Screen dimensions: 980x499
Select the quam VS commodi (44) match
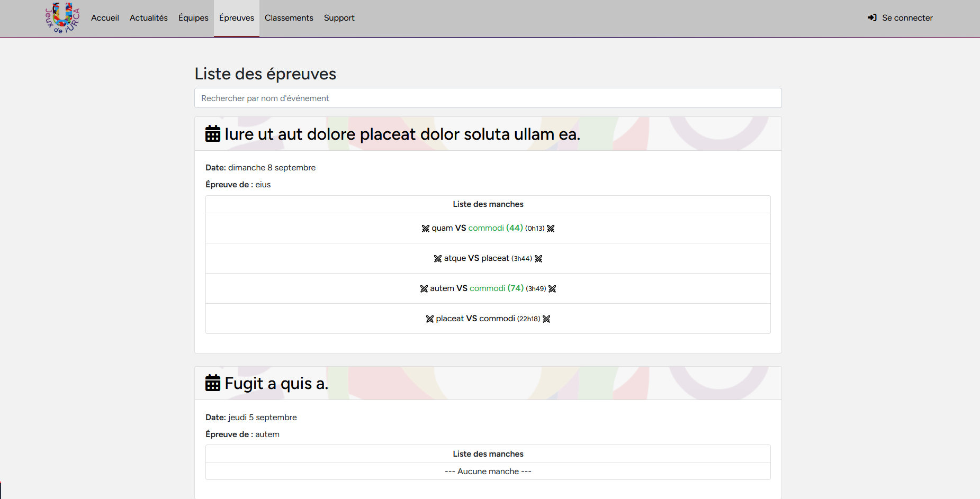click(x=487, y=228)
